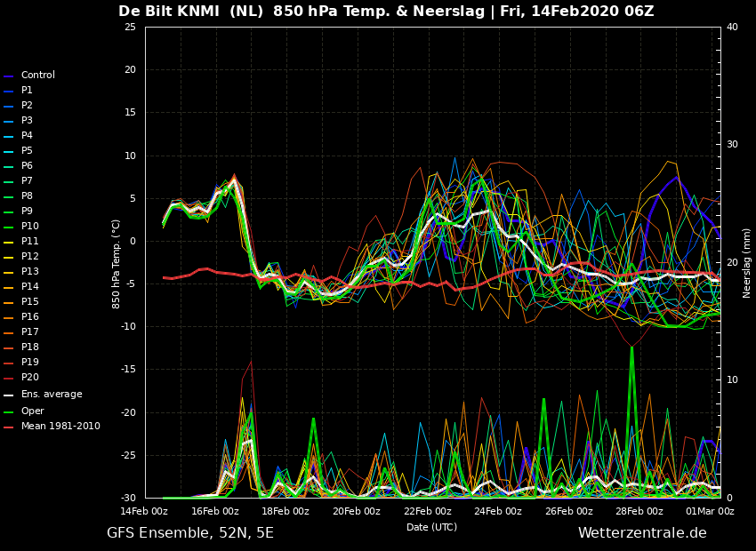Click the GFS Ensemble, 52N, 5E caption
The width and height of the screenshot is (756, 551).
[x=190, y=533]
